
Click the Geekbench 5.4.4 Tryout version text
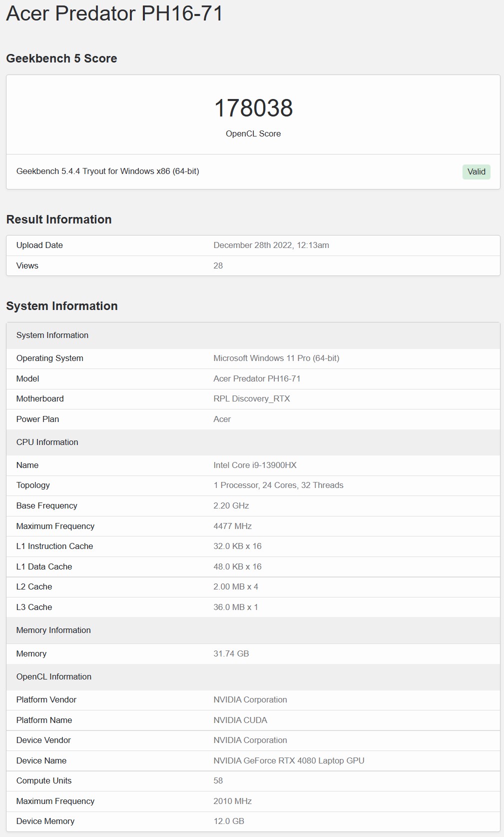[108, 171]
